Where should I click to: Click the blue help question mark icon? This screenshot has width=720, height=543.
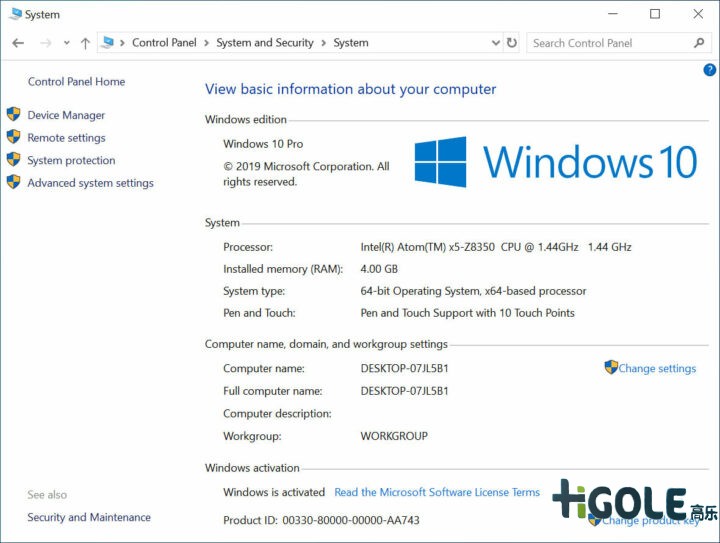click(x=709, y=70)
